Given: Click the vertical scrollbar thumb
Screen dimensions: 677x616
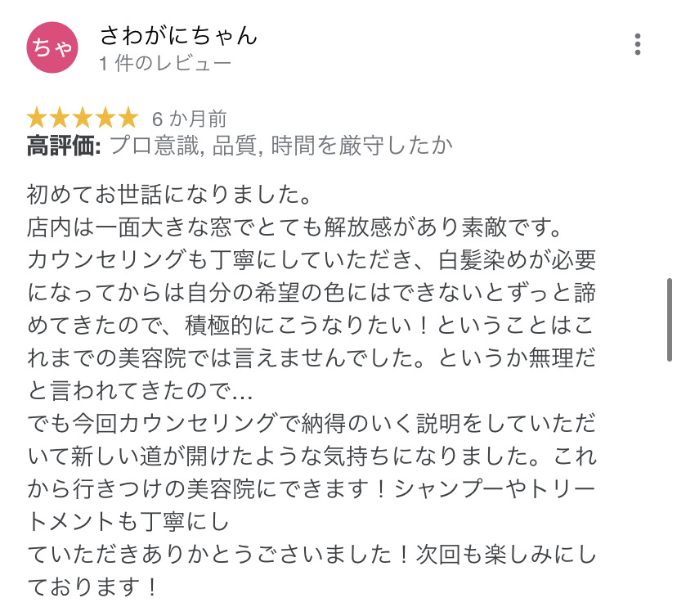Looking at the screenshot, I should click(670, 319).
